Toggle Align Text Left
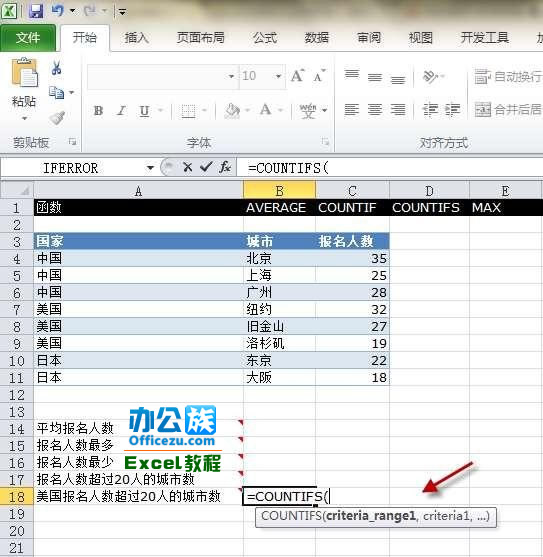Screen dimensions: 543x557 tap(352, 110)
